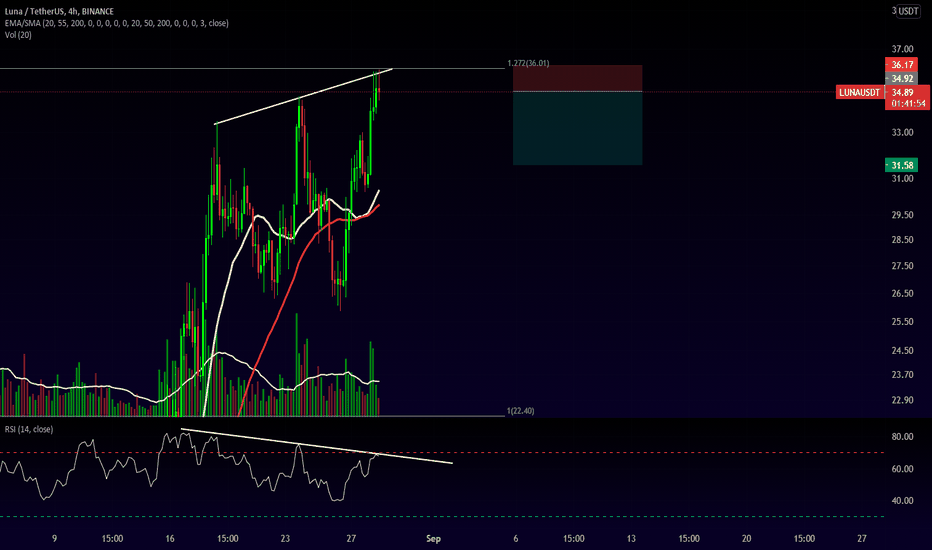Click the LUNAUSDT symbol tag
Viewport: 932px width, 550px height.
tap(859, 92)
